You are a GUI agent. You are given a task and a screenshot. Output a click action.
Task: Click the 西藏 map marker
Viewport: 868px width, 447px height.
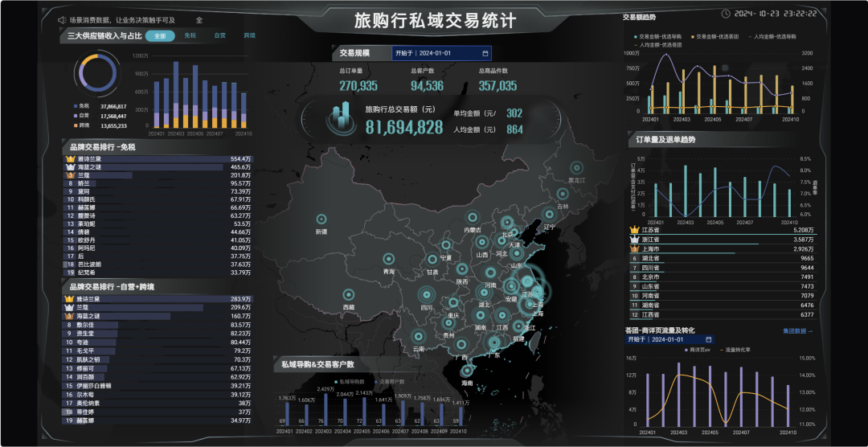click(349, 295)
